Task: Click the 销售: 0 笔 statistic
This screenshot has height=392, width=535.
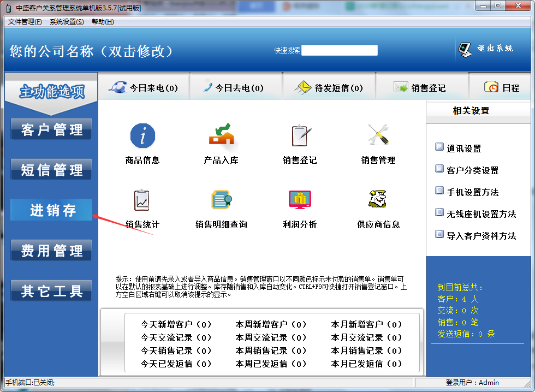Action: click(x=458, y=322)
